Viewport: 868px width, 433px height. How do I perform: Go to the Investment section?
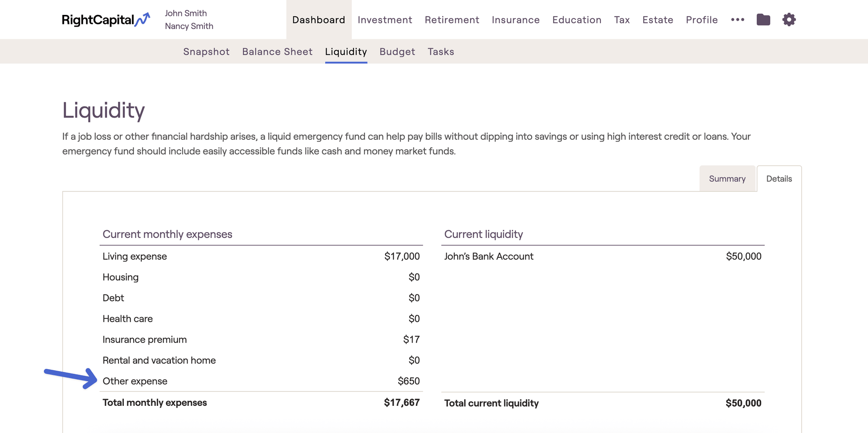pos(385,20)
